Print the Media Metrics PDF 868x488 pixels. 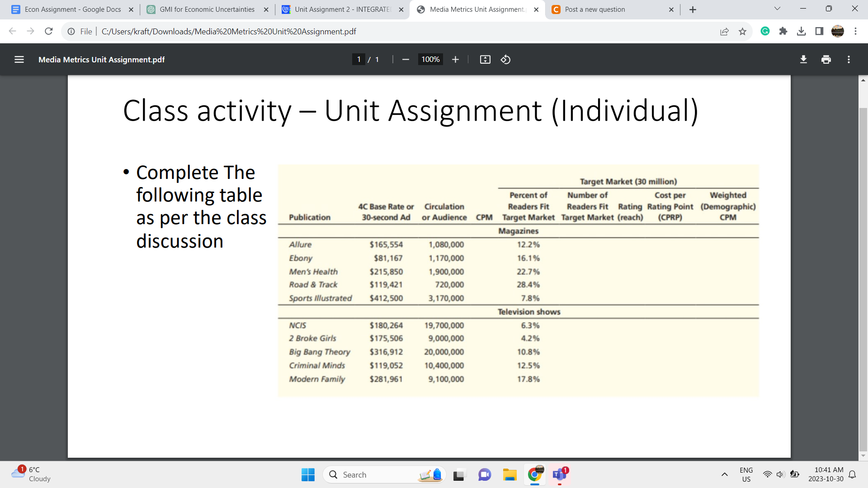[x=826, y=59]
